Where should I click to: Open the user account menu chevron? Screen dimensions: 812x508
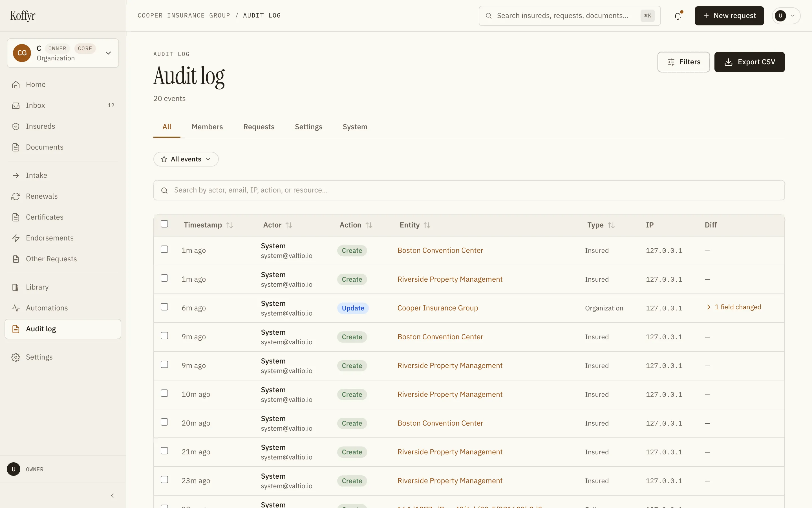(x=793, y=16)
